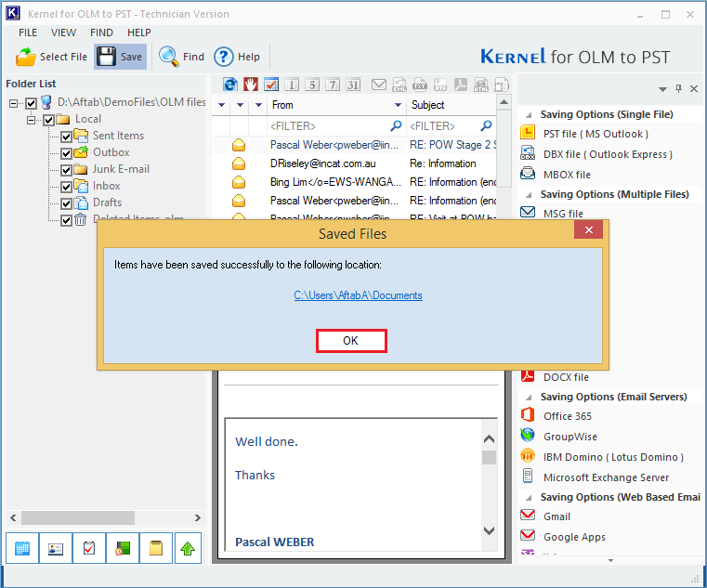Uncheck the Outbox checkbox
This screenshot has width=707, height=588.
66,153
